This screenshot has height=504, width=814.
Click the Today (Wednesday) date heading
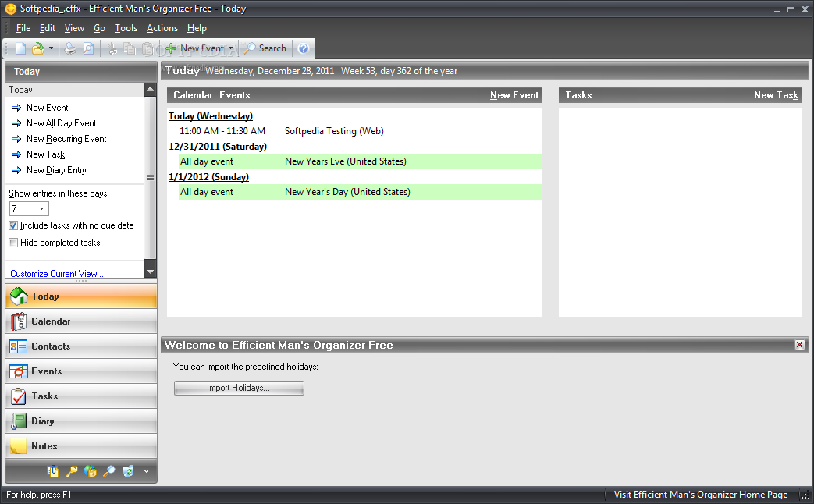point(211,116)
